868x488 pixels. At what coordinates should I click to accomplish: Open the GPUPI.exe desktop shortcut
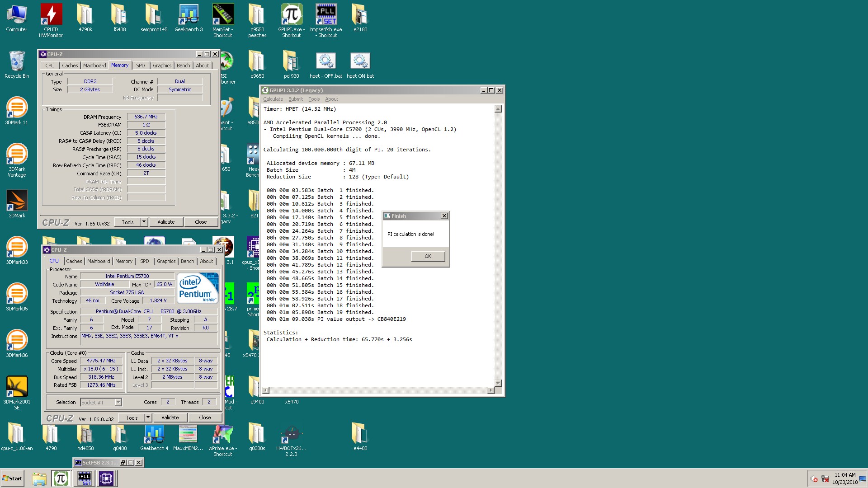point(292,20)
